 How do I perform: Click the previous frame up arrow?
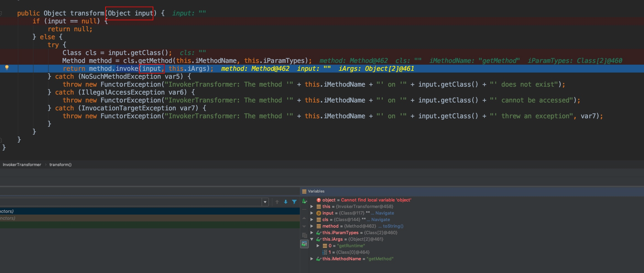[x=277, y=202]
